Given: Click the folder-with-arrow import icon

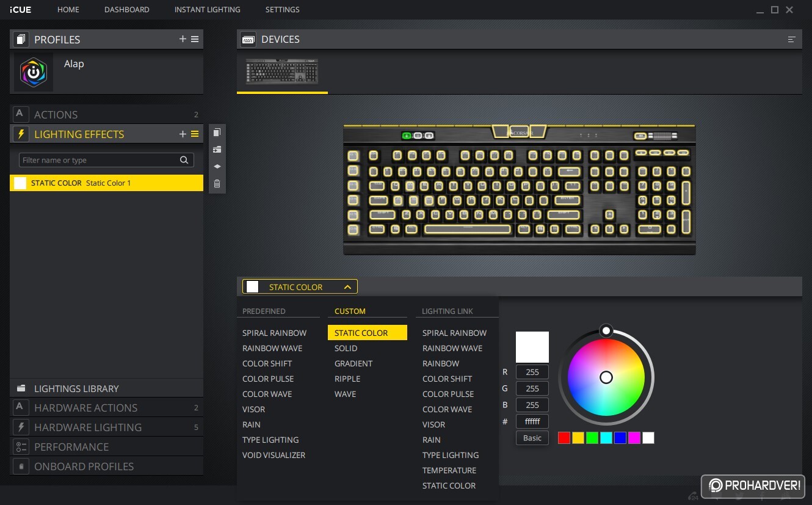Looking at the screenshot, I should click(217, 150).
